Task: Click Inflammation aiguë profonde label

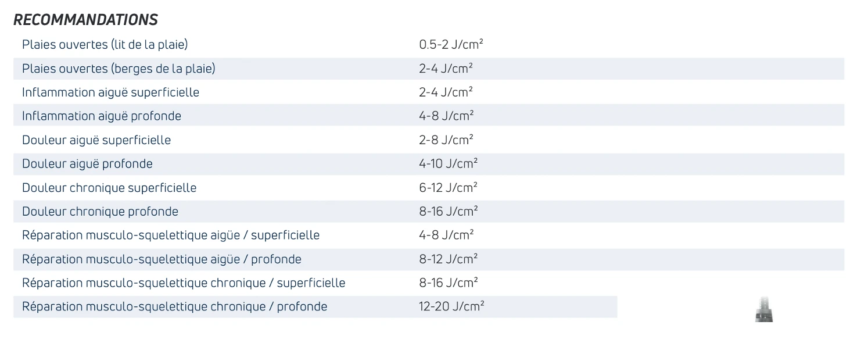Action: (102, 116)
